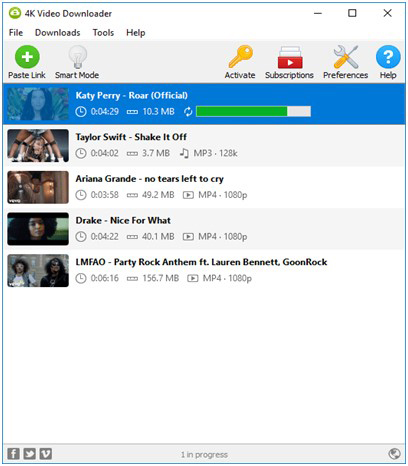Image resolution: width=408 pixels, height=466 pixels.
Task: Click clock icon in Taylor Swift row
Action: [81, 153]
